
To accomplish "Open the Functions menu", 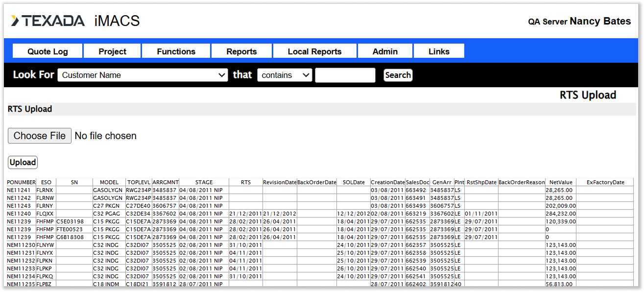I will tap(176, 51).
